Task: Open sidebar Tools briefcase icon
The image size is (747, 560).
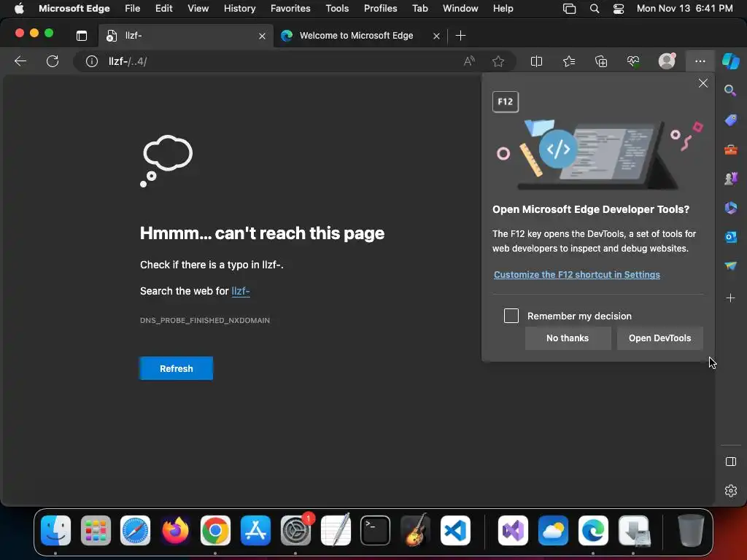Action: pos(731,150)
